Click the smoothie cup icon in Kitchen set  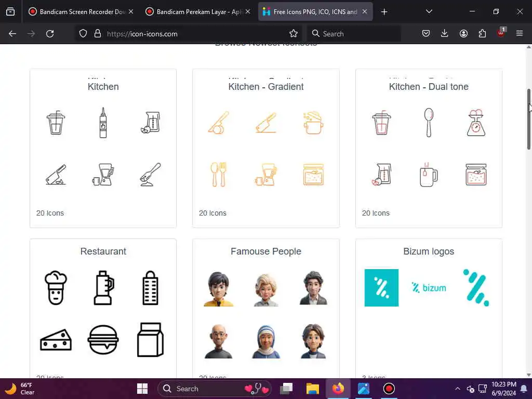[56, 123]
